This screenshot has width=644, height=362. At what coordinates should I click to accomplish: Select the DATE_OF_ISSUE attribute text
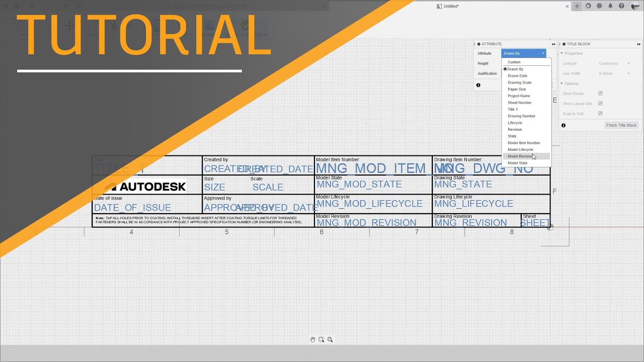click(132, 208)
